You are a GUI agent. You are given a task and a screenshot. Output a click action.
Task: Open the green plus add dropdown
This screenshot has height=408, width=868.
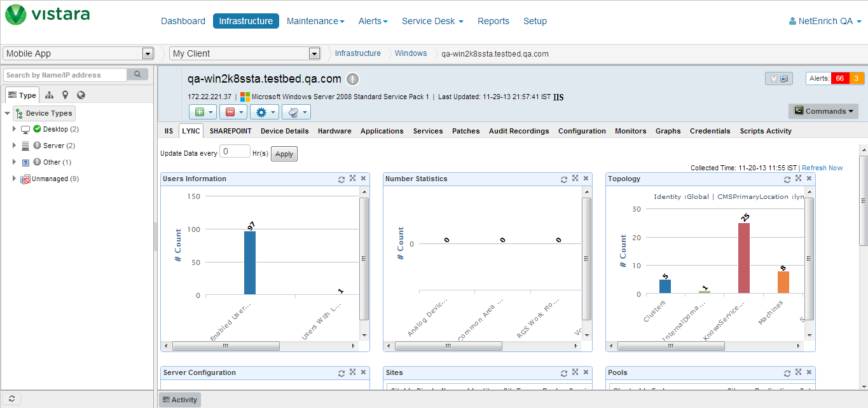pos(203,112)
